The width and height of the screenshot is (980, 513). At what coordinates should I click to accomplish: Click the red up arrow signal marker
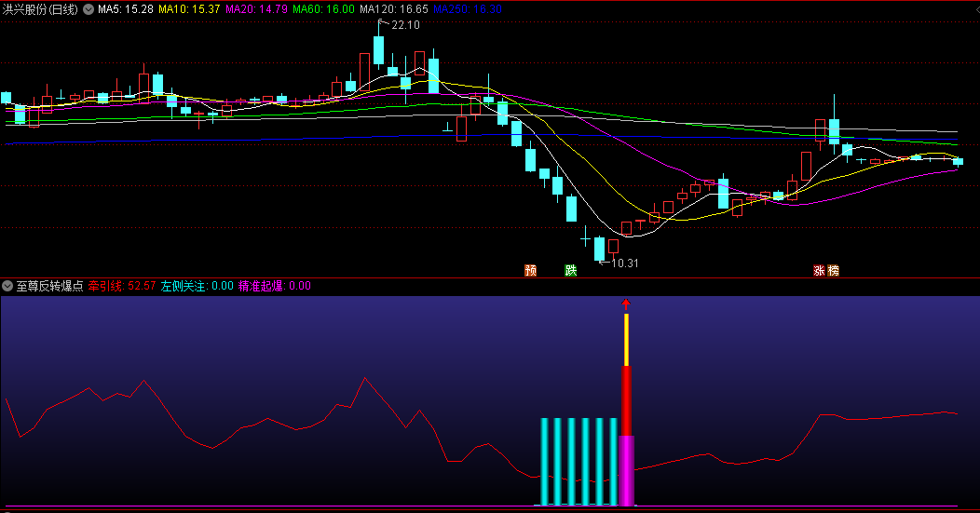click(626, 304)
